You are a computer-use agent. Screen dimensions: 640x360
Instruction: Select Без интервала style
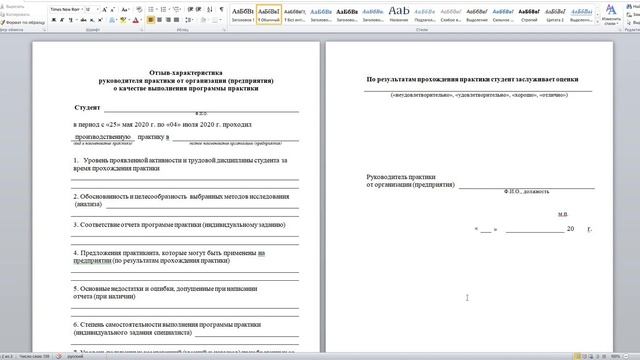295,14
